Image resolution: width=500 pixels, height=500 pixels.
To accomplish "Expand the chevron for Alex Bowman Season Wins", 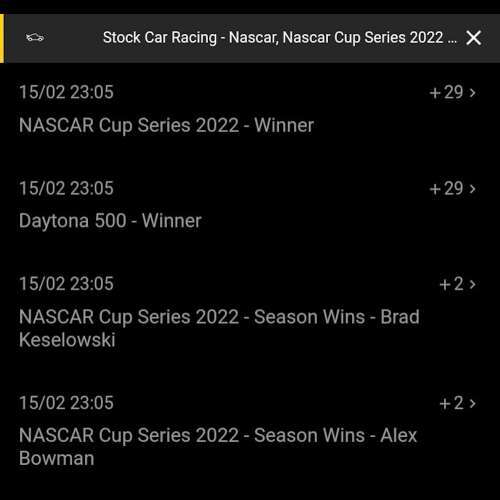I will tap(472, 403).
